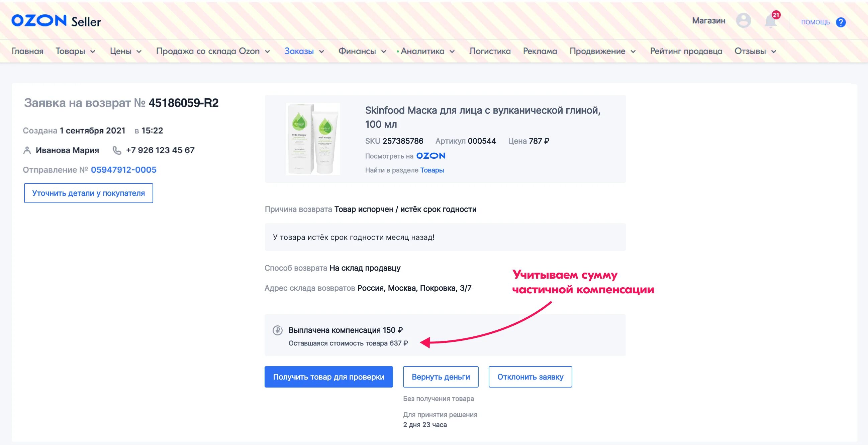868x445 pixels.
Task: Click Получить товар для проверки button
Action: pos(328,377)
